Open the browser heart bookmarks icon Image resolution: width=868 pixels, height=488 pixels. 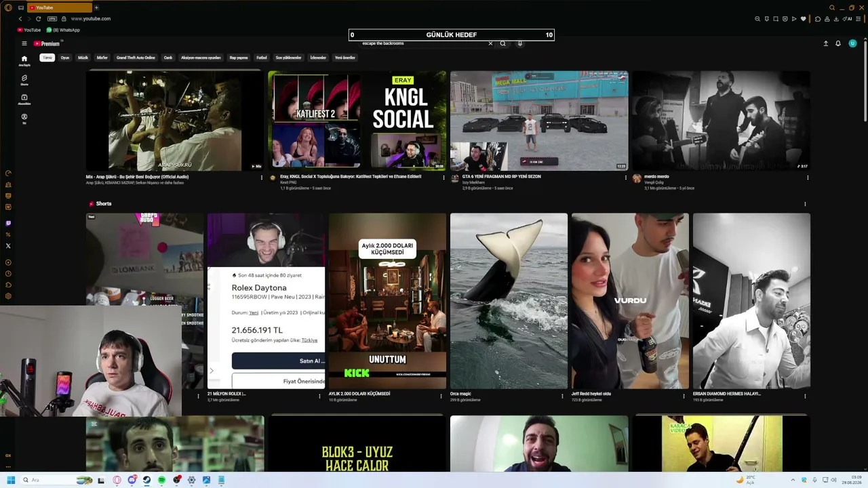804,19
